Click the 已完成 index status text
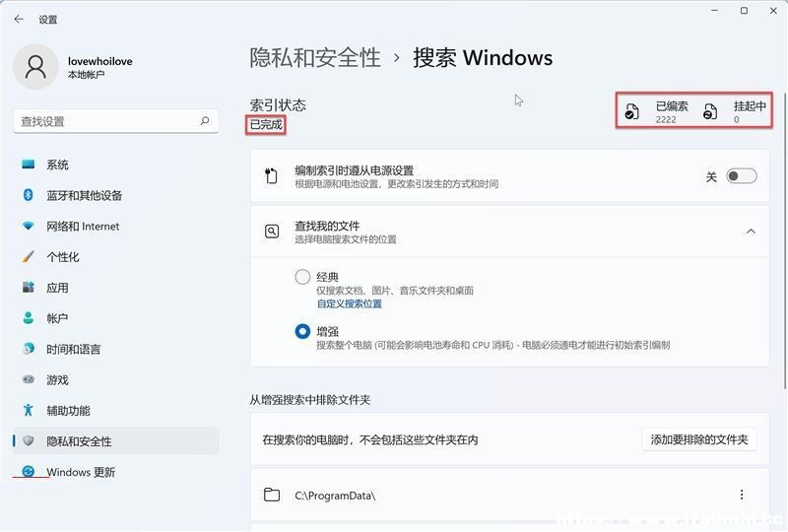 [x=266, y=124]
